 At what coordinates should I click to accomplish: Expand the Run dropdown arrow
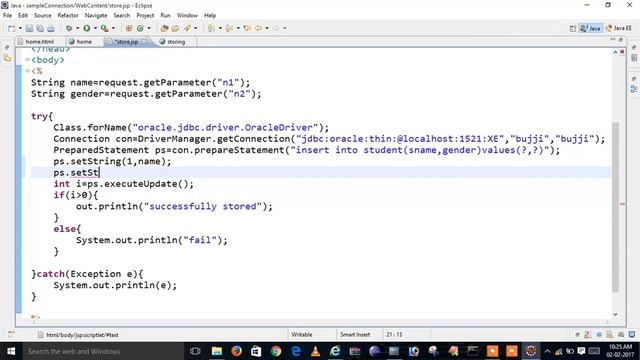tap(95, 28)
